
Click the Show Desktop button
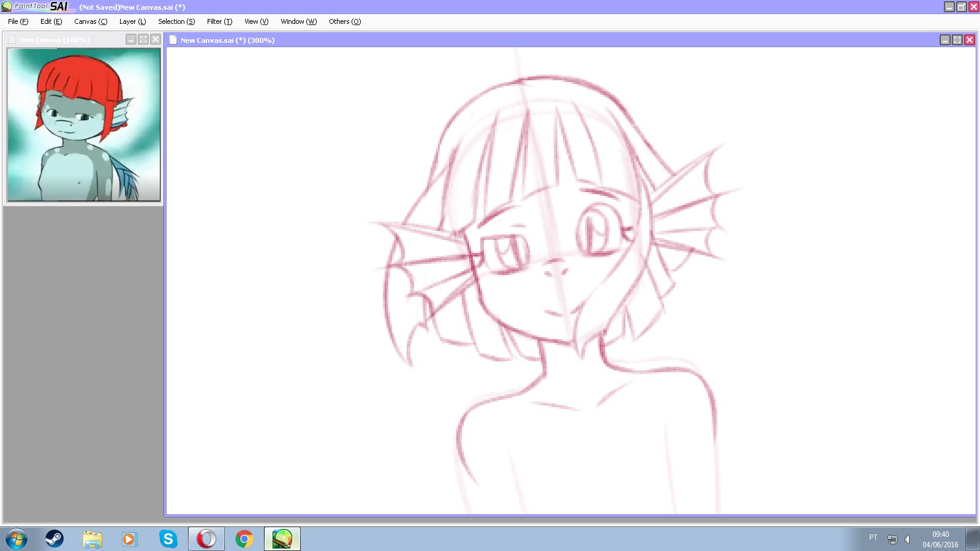(x=973, y=539)
